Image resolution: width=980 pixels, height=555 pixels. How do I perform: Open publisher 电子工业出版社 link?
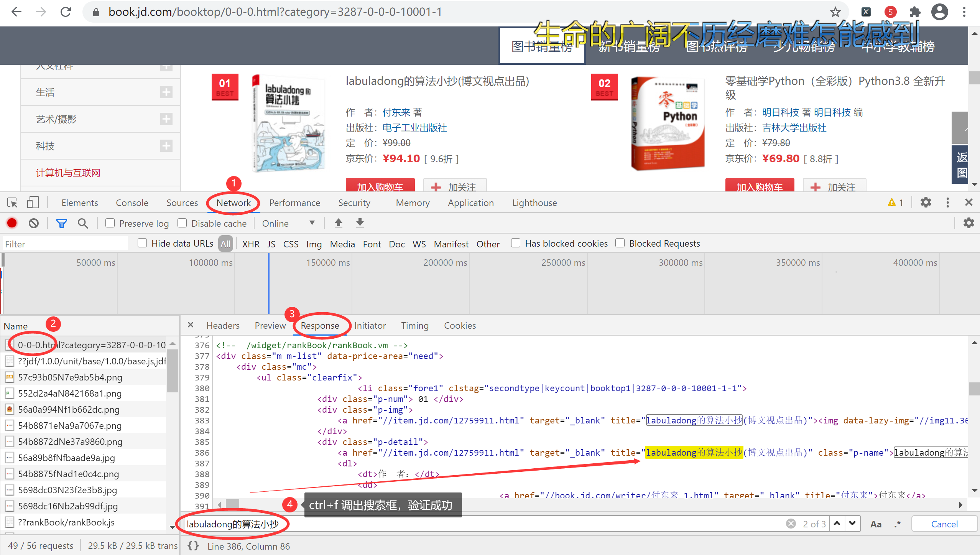[415, 127]
